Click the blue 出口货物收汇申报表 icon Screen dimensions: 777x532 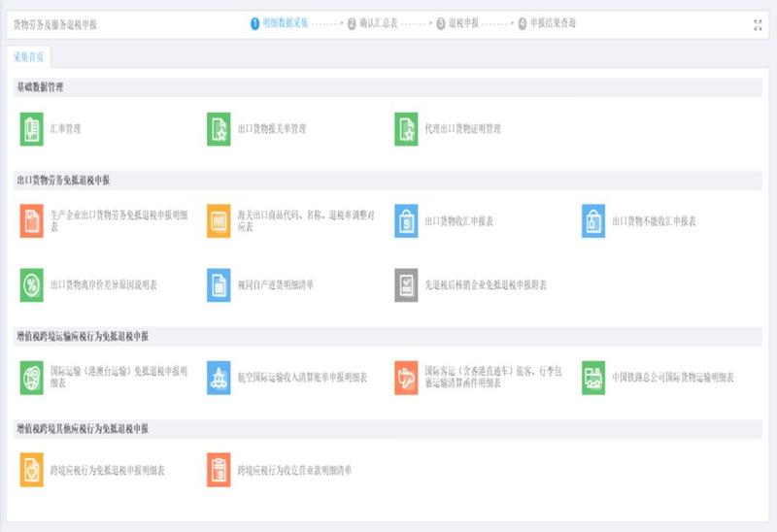click(406, 221)
